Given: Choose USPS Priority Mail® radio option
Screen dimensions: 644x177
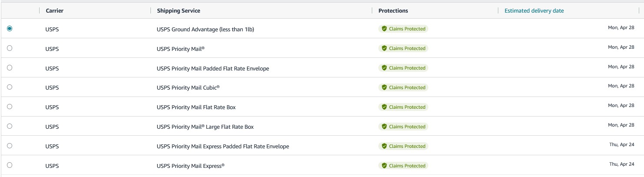Looking at the screenshot, I should coord(10,48).
